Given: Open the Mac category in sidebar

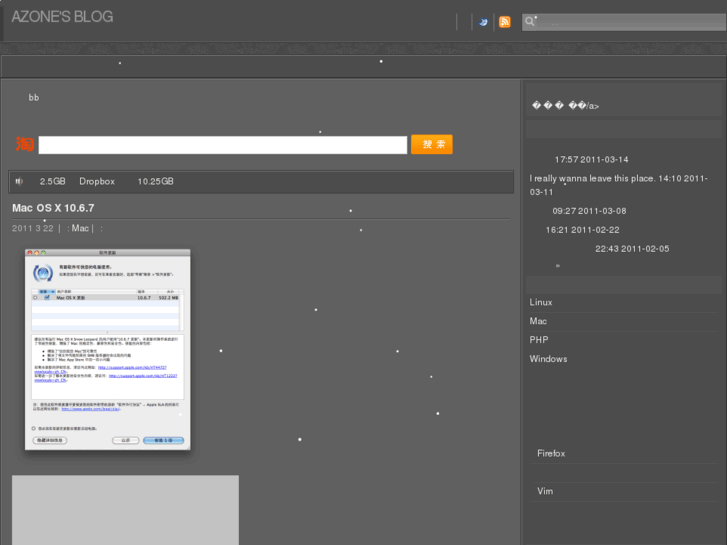Looking at the screenshot, I should coord(538,321).
